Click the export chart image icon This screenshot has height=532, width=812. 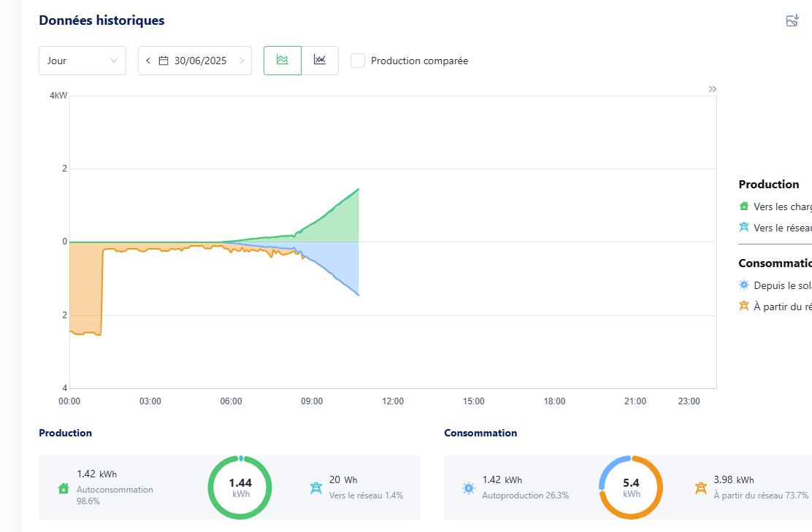(792, 20)
